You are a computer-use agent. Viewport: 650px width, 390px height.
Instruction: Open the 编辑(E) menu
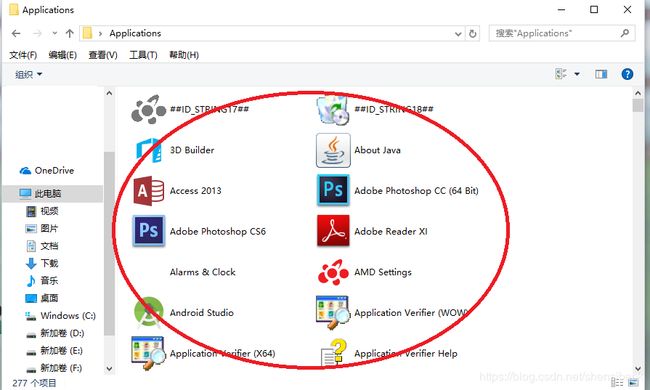click(x=63, y=55)
